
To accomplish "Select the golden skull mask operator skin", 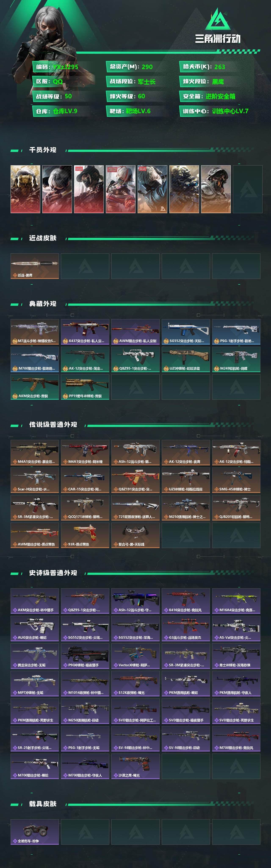I will [25, 189].
